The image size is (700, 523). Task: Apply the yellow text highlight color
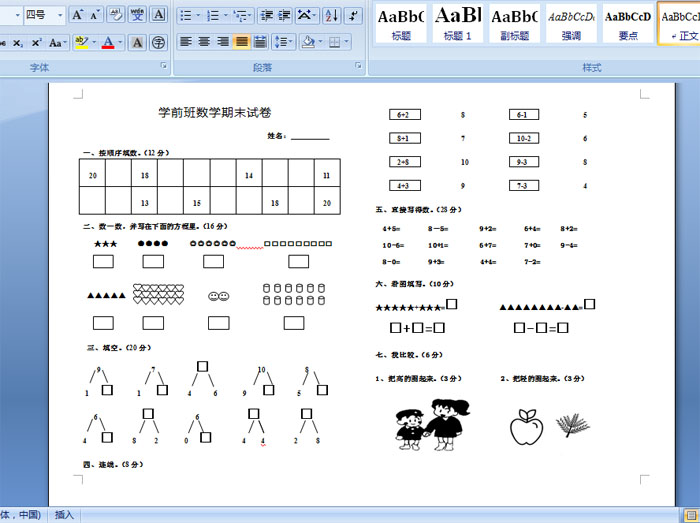(x=81, y=43)
